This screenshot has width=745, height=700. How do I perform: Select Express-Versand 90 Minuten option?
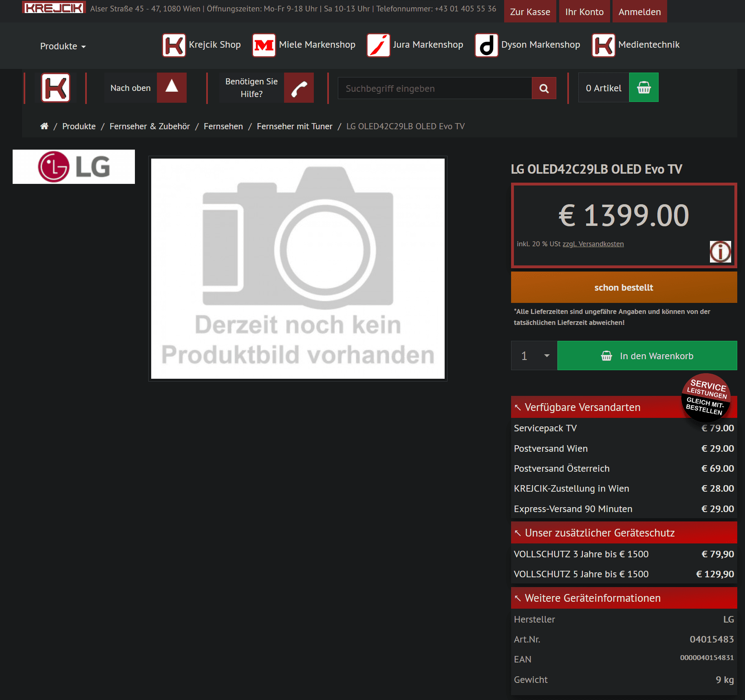click(x=624, y=509)
